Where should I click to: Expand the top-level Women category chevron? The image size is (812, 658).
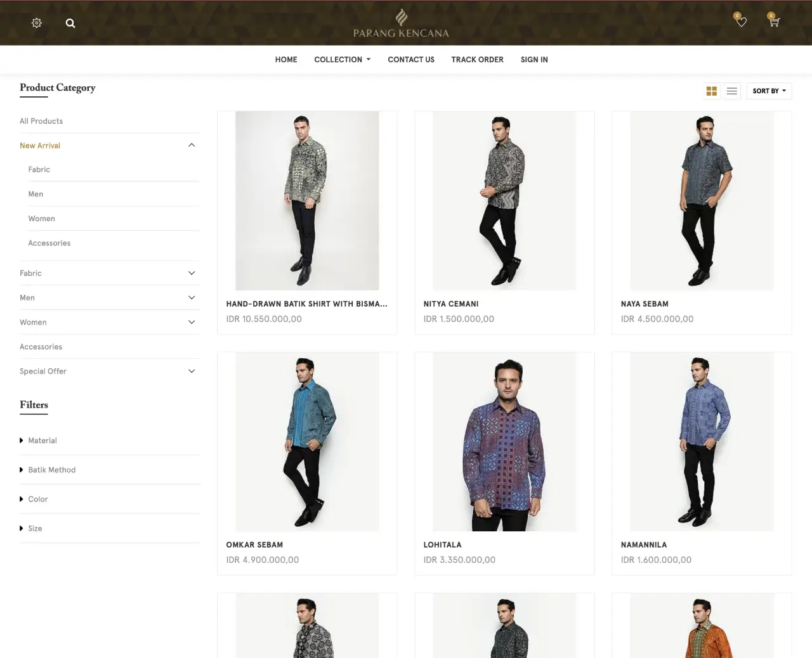192,322
